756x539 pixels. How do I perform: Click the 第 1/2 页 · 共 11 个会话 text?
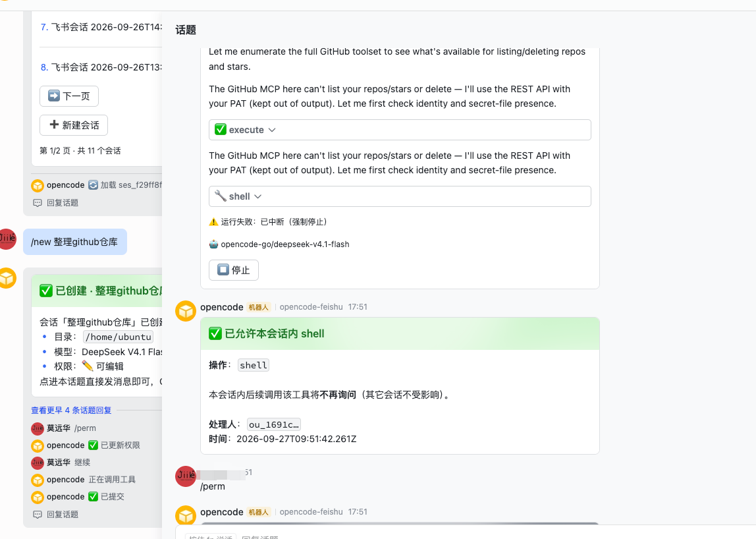(80, 150)
